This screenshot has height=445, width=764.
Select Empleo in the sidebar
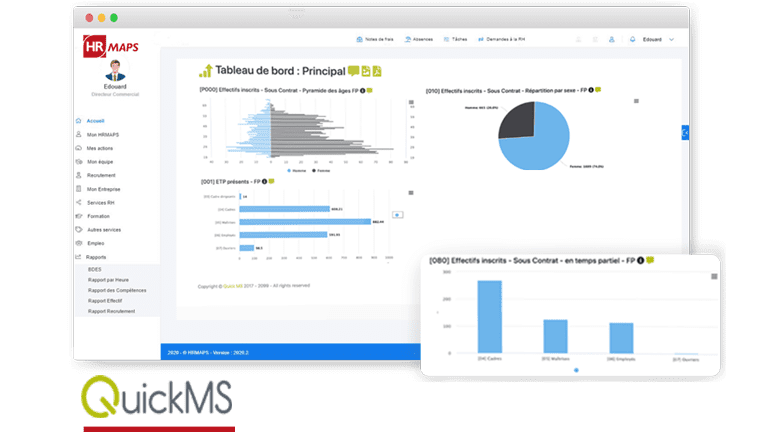coord(96,243)
